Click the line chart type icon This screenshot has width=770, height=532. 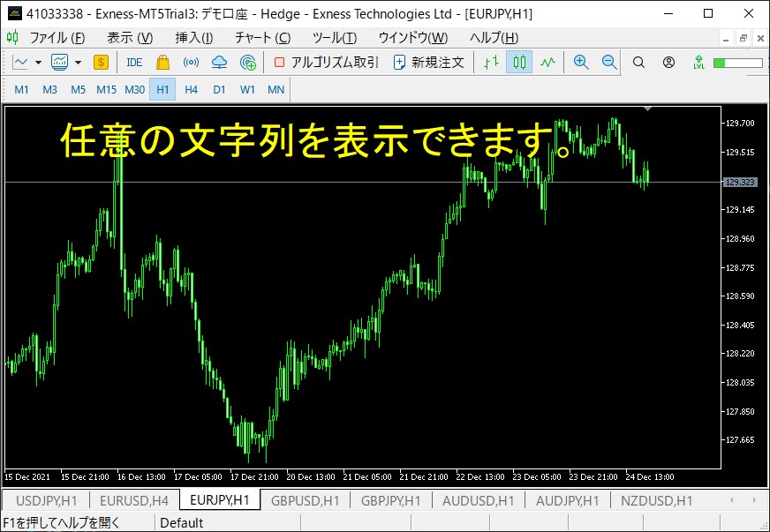(x=20, y=63)
